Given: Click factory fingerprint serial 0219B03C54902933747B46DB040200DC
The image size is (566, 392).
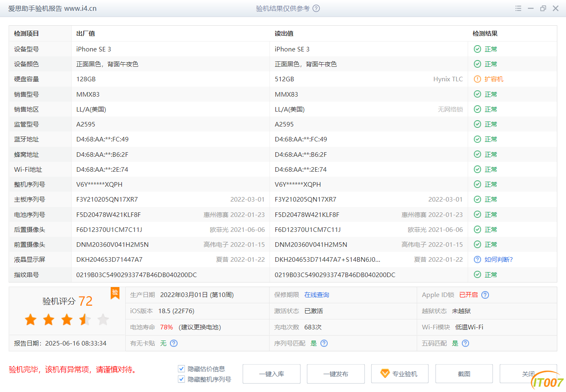Looking at the screenshot, I should click(136, 275).
